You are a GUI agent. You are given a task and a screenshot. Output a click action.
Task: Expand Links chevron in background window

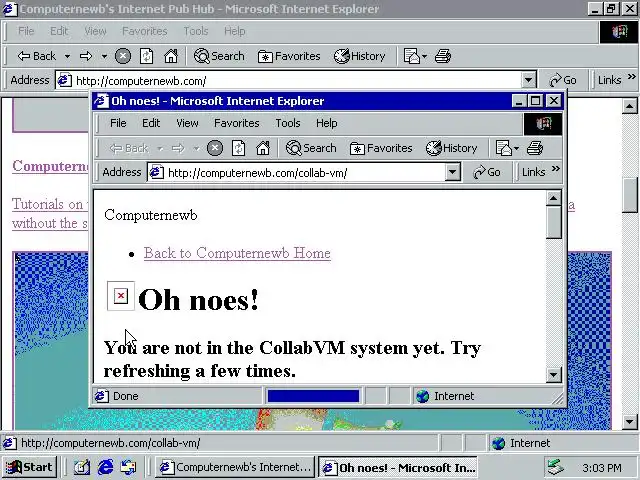click(631, 76)
